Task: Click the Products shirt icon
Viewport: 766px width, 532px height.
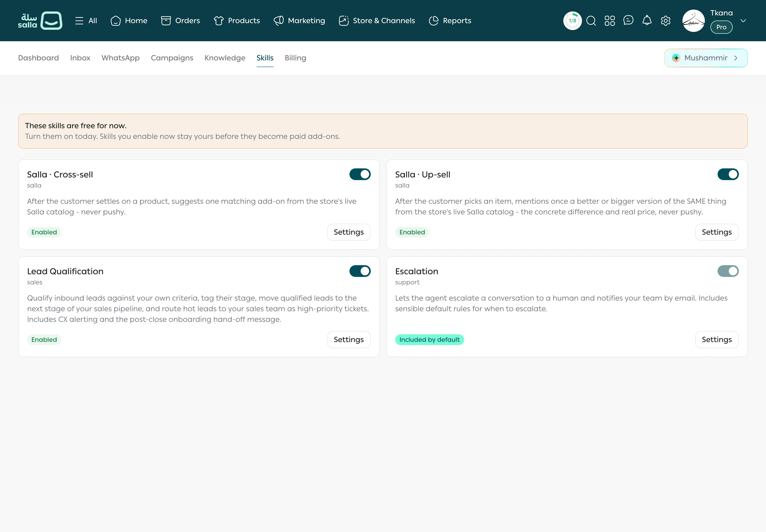Action: [218, 21]
